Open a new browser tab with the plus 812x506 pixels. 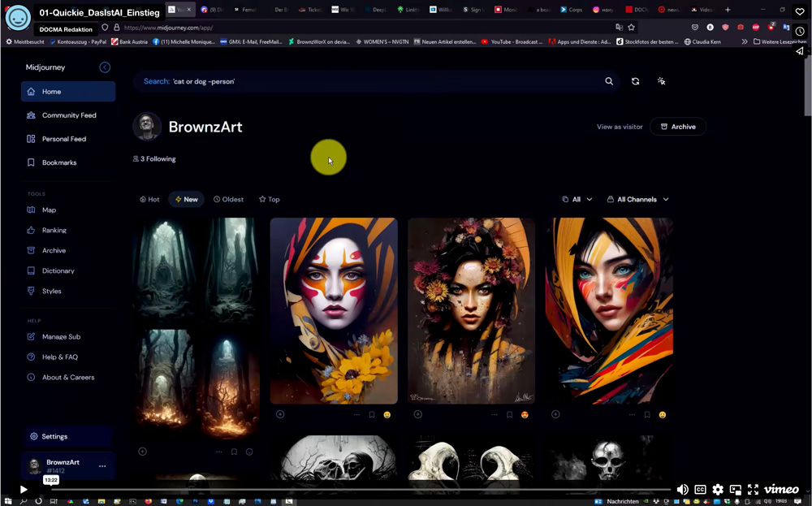pyautogui.click(x=728, y=9)
